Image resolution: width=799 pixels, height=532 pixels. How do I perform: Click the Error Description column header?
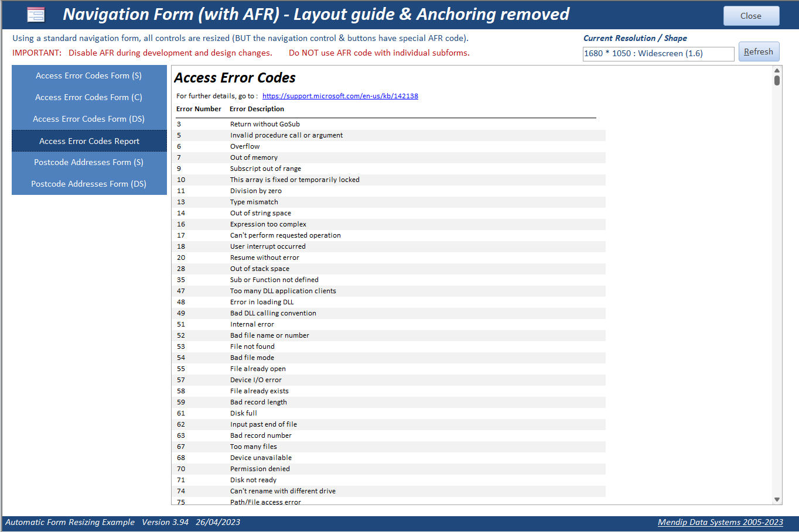[257, 109]
